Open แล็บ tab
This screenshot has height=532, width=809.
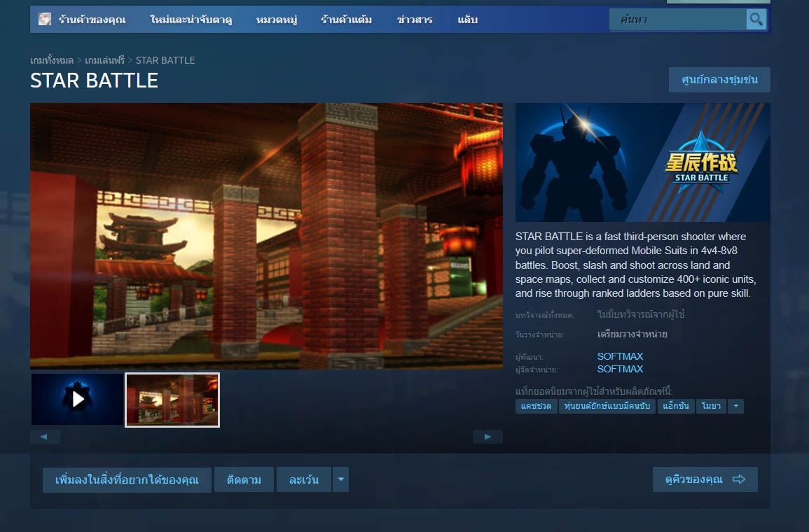pos(467,20)
